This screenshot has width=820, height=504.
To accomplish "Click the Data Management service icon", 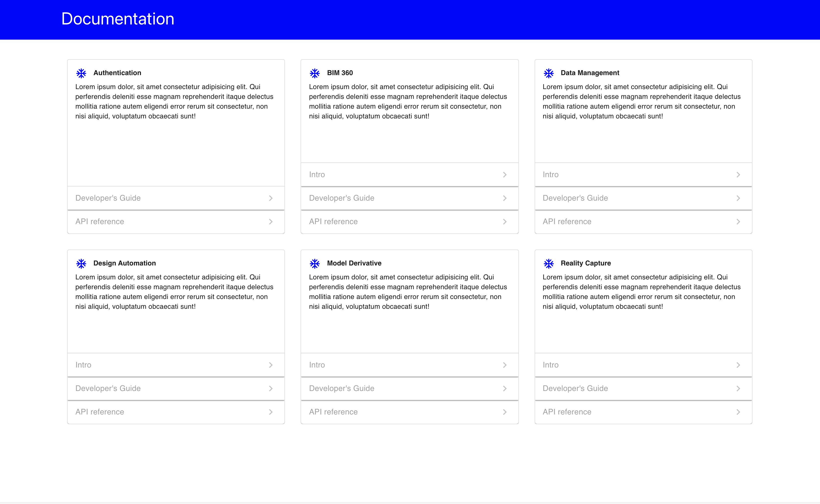I will click(549, 73).
